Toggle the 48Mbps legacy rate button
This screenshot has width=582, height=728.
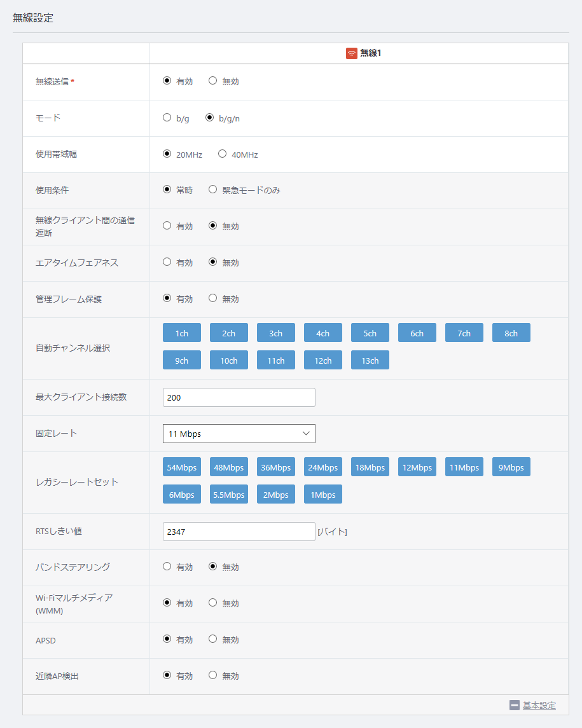point(228,467)
